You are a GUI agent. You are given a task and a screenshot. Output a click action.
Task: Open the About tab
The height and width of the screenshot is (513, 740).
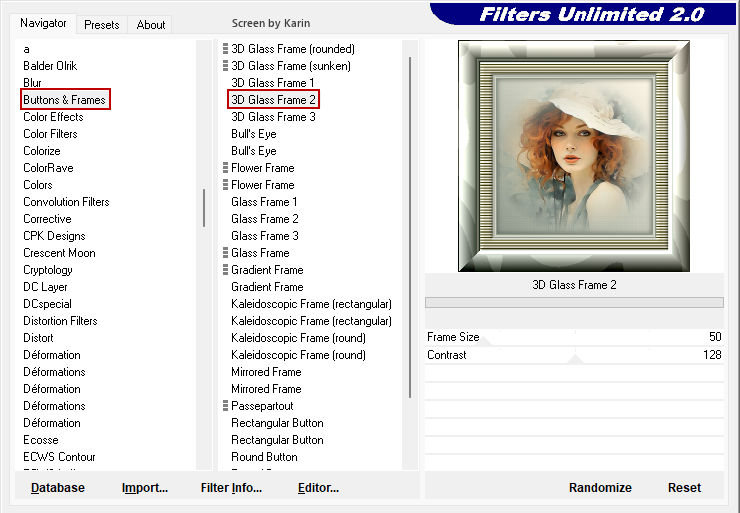point(151,25)
